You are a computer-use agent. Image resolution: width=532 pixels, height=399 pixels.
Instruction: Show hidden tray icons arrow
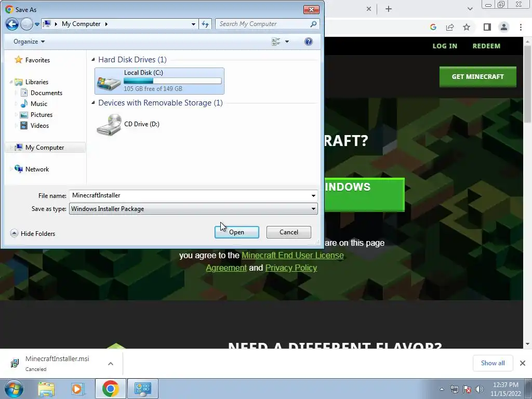(x=442, y=389)
